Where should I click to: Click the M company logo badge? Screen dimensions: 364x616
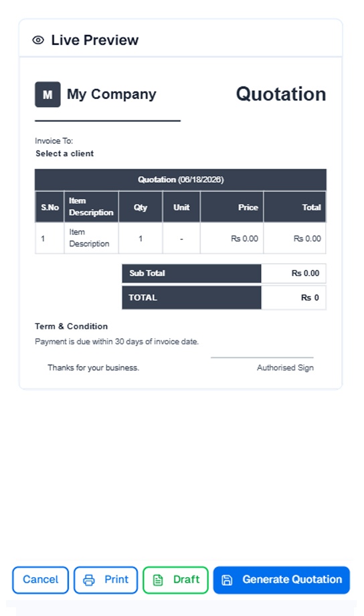[48, 94]
